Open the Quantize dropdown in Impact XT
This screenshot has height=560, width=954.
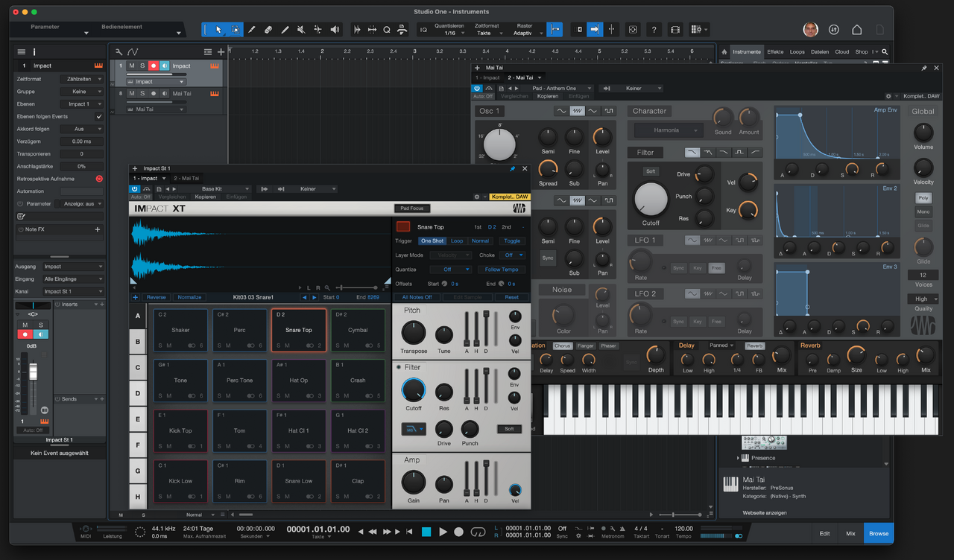click(450, 270)
